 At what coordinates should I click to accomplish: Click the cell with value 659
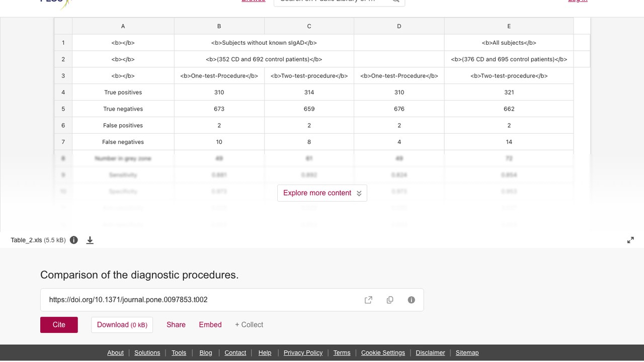click(x=309, y=109)
